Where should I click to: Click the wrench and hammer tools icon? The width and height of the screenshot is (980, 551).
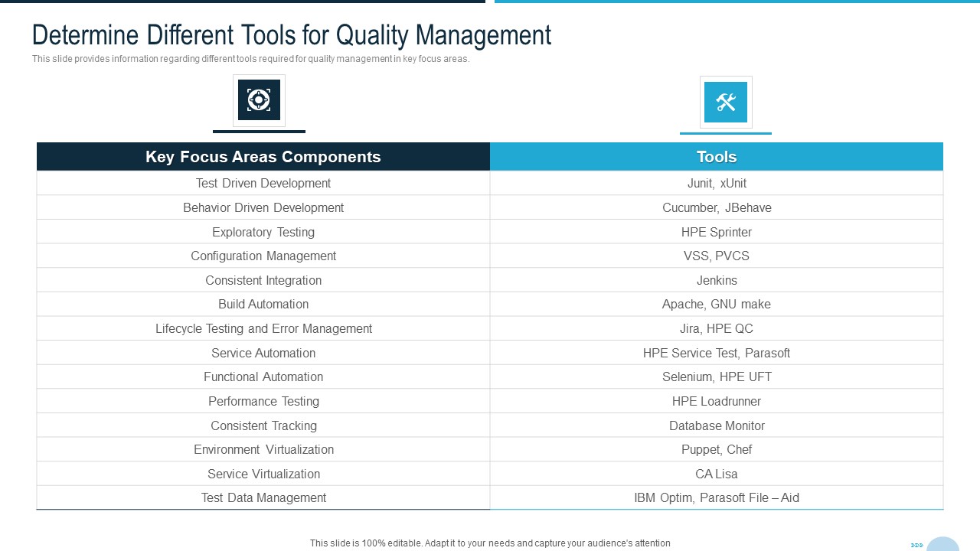coord(726,102)
